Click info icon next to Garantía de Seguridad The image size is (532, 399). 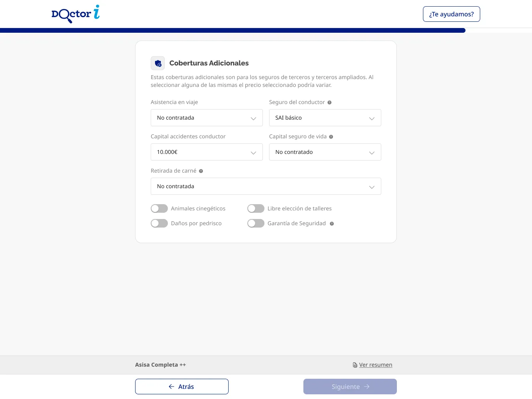332,224
